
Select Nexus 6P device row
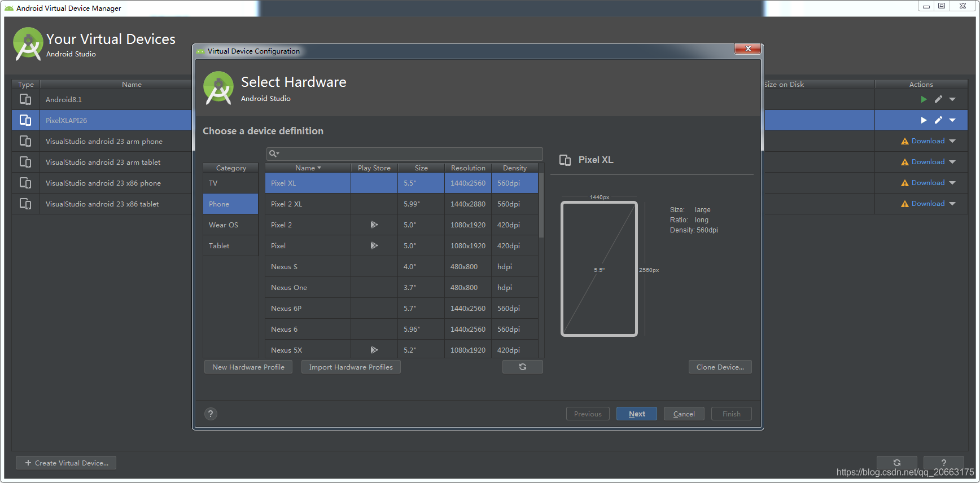click(401, 308)
